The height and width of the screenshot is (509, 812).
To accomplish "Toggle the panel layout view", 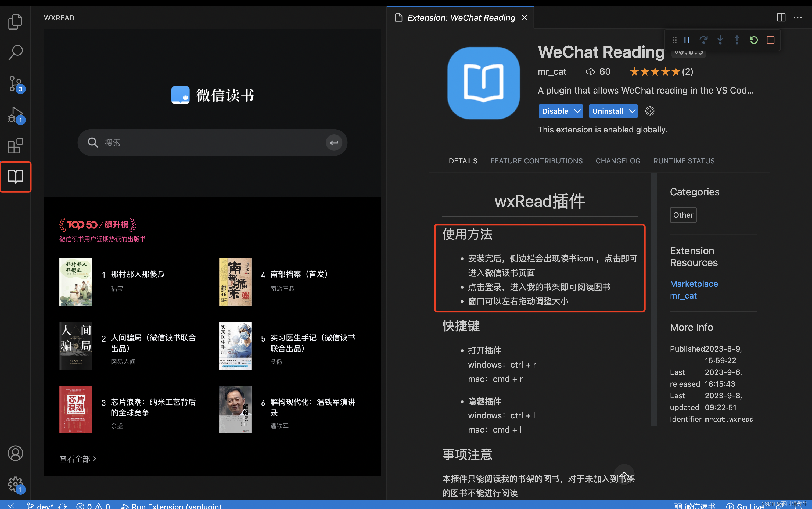I will click(x=781, y=17).
